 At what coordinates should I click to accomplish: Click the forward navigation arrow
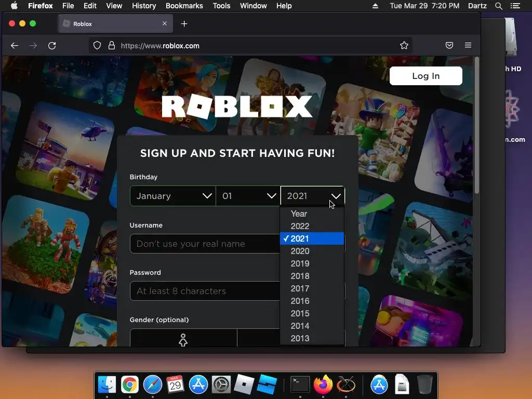tap(33, 46)
